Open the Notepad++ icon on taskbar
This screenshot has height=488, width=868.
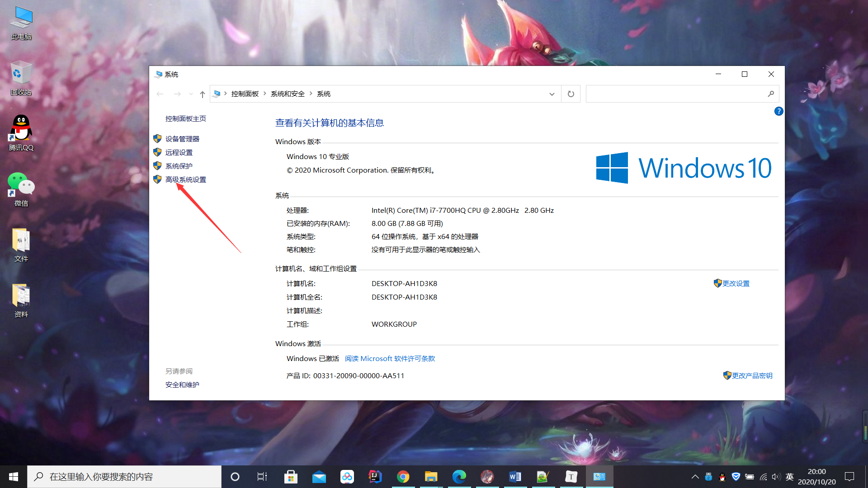tap(543, 477)
